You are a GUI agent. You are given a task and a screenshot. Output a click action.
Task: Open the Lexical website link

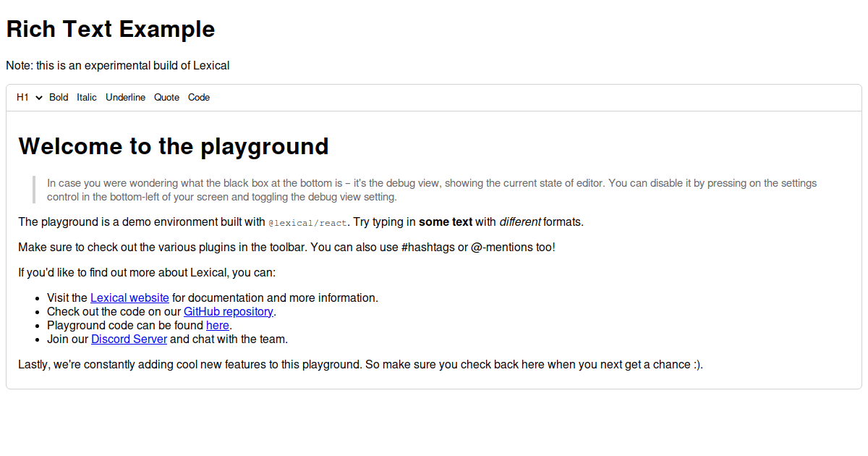[x=129, y=297]
